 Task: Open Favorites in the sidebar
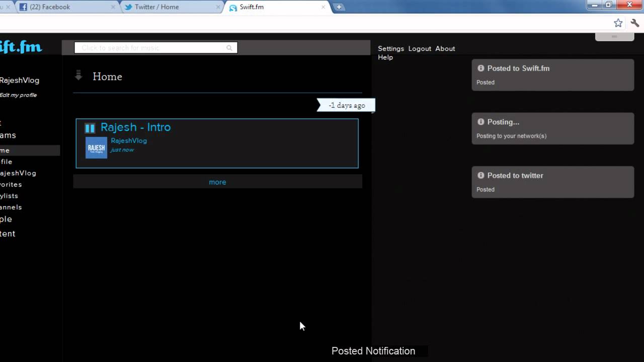(11, 185)
